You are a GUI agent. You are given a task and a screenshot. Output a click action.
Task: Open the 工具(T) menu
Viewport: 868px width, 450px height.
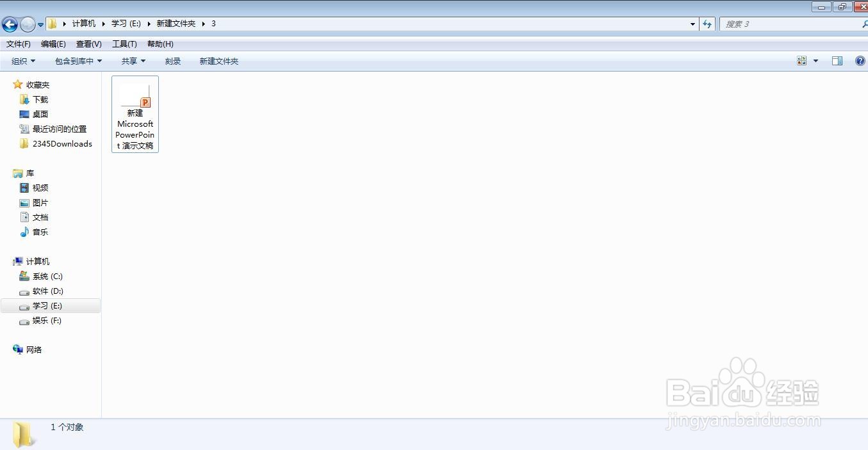pyautogui.click(x=124, y=44)
